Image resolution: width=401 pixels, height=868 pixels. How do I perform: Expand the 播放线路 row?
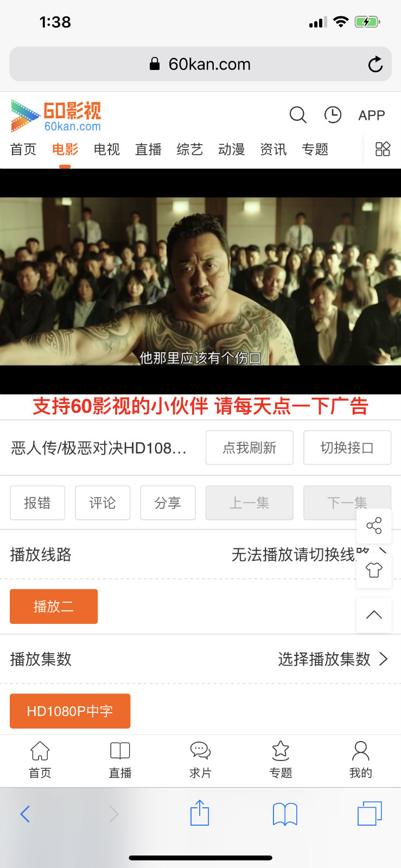pos(200,554)
